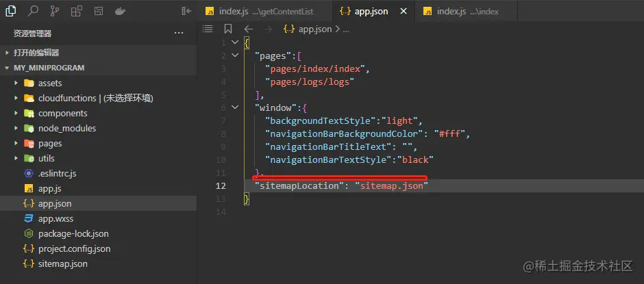Click the "black" value on line 10
The image size is (644, 284).
point(415,160)
